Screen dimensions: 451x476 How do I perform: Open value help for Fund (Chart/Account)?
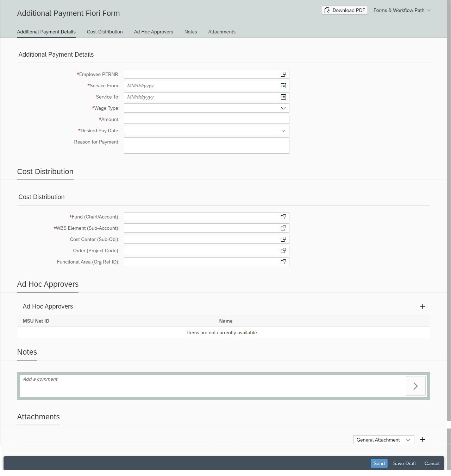[283, 217]
